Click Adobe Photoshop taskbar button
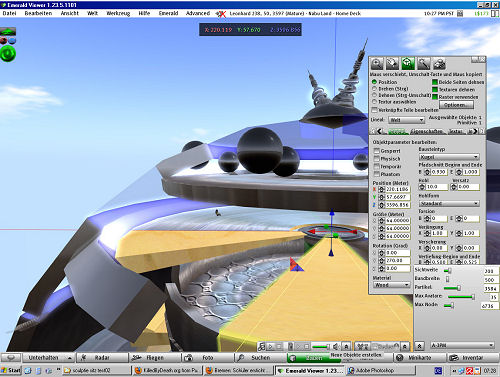Screen dimensions: 500x377 point(381,370)
